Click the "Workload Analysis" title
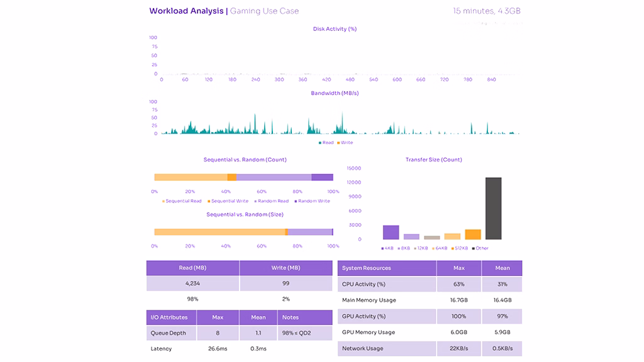The height and width of the screenshot is (362, 644). tap(186, 11)
